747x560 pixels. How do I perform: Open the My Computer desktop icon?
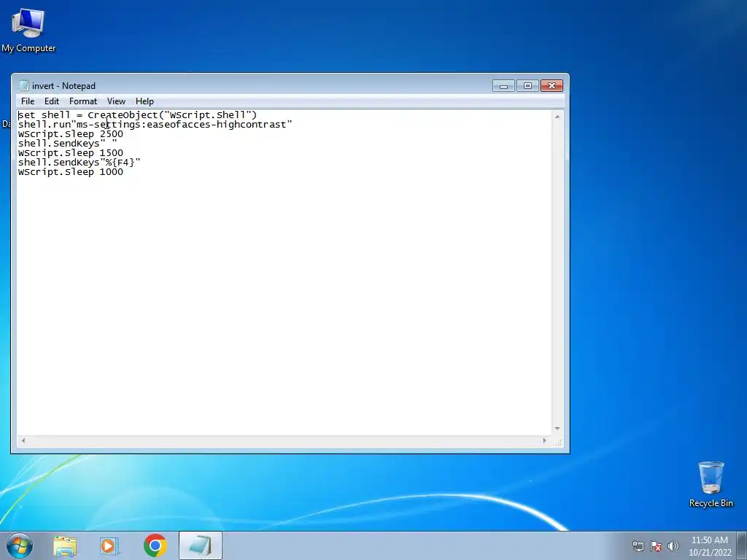[28, 31]
